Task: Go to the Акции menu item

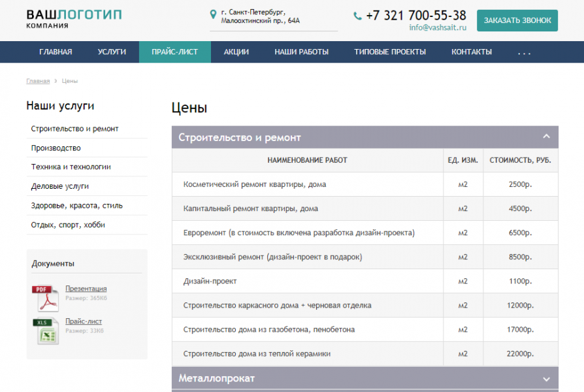Action: pyautogui.click(x=236, y=52)
